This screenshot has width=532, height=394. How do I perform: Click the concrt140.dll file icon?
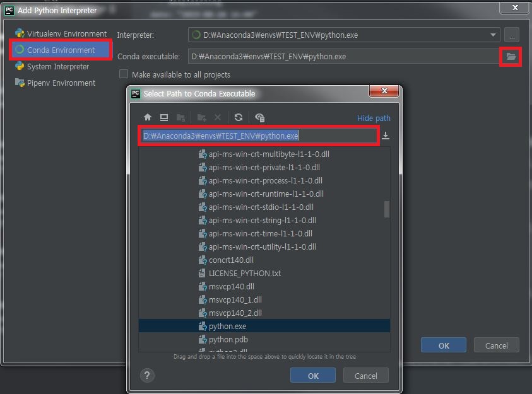[203, 260]
